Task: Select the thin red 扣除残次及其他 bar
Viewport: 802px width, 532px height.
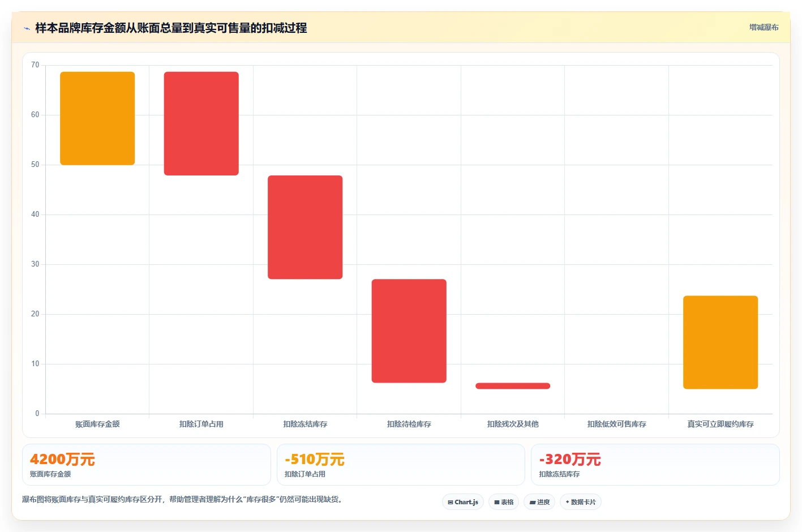Action: (x=513, y=386)
